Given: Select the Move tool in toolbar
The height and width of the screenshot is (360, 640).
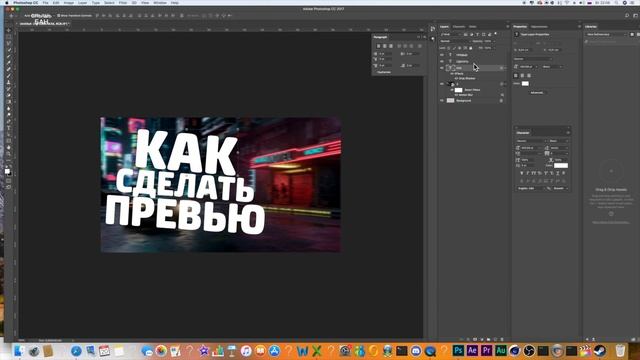Looking at the screenshot, I should [x=9, y=30].
